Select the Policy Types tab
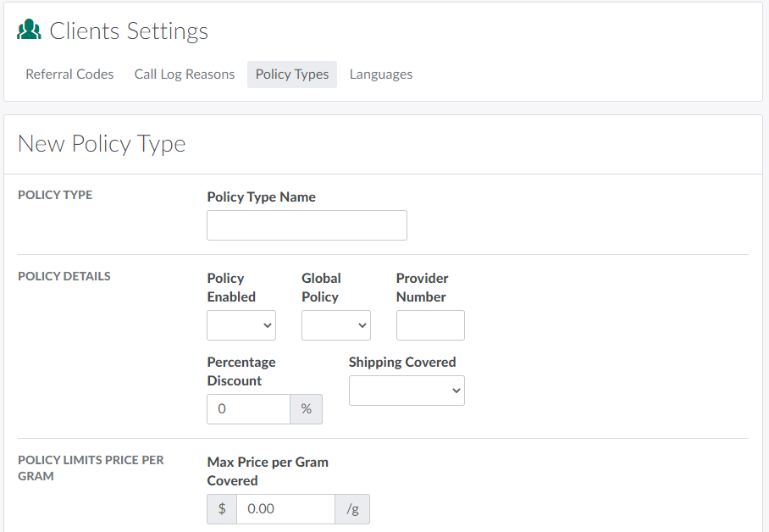 291,75
